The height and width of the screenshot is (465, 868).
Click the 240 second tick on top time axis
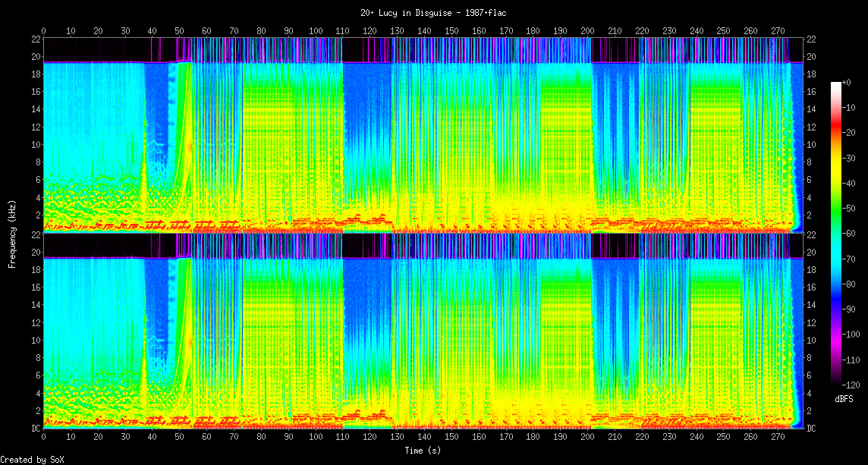697,31
